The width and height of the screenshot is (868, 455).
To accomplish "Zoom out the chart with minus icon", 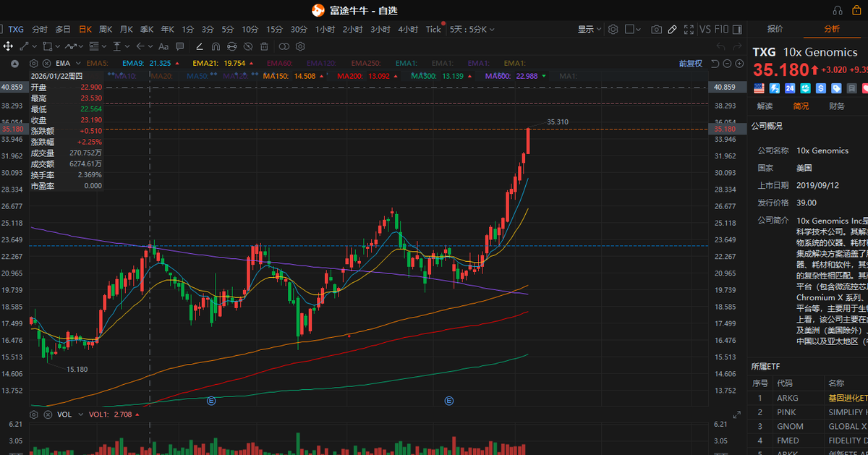I will click(x=727, y=63).
